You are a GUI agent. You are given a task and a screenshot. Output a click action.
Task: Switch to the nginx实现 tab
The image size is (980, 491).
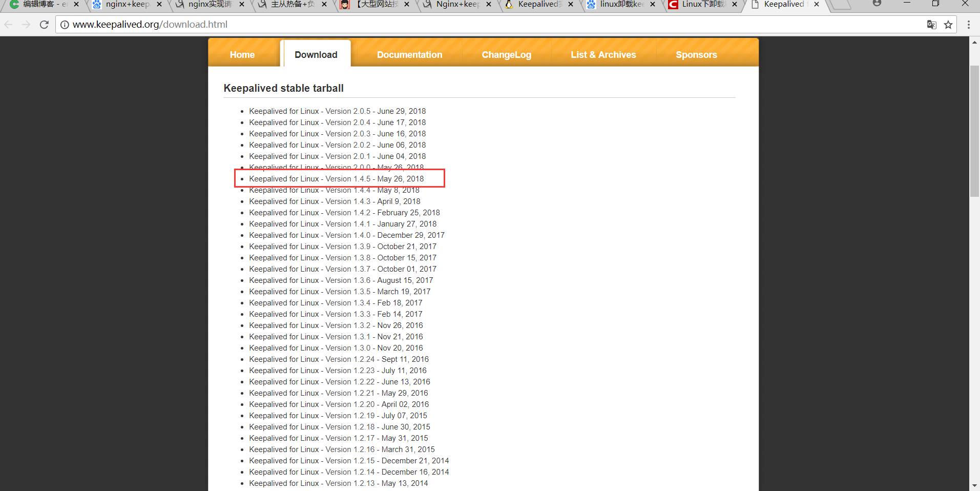[210, 4]
